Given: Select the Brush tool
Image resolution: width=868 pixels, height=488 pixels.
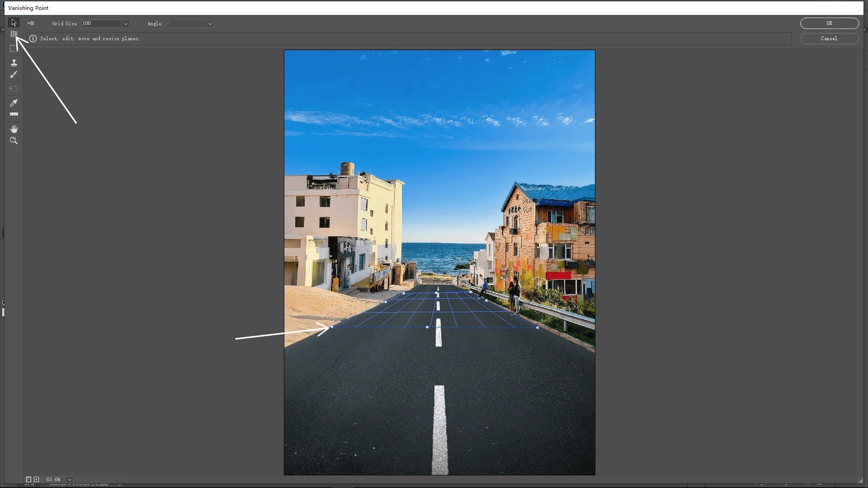Looking at the screenshot, I should point(14,75).
